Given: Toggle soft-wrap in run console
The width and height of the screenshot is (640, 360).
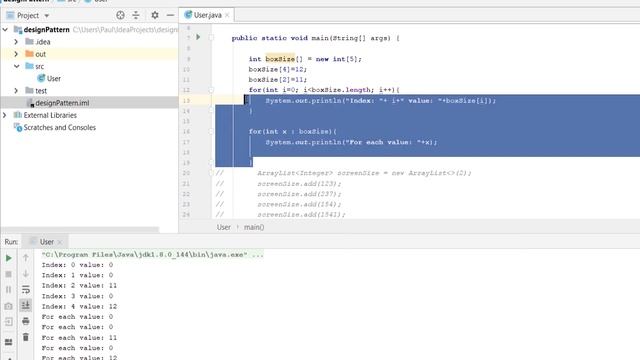Looking at the screenshot, I should coord(26,289).
